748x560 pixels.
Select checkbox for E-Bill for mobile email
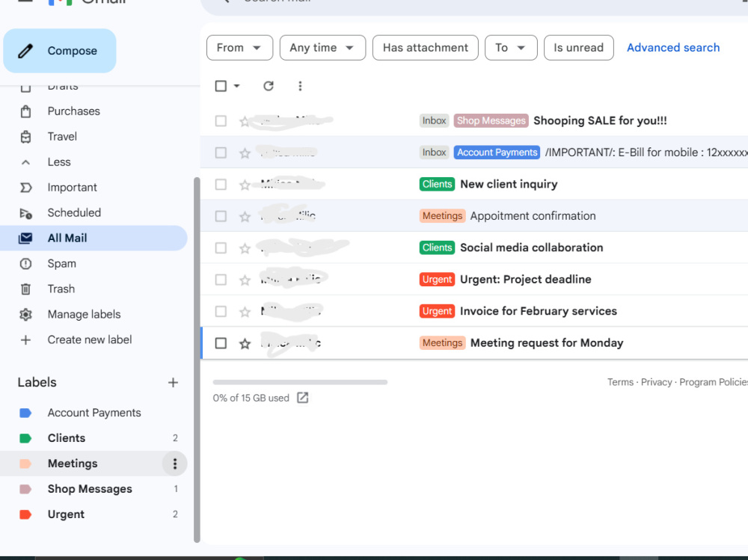coord(221,153)
